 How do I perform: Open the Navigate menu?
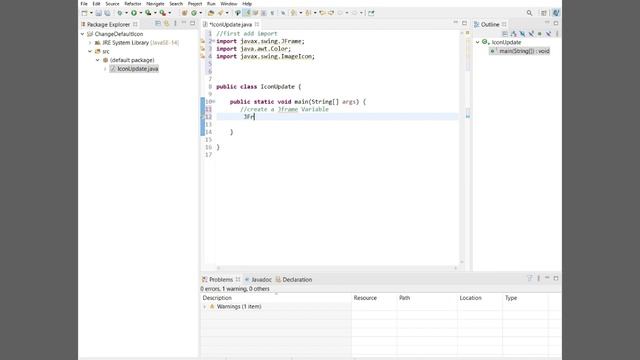coord(155,4)
